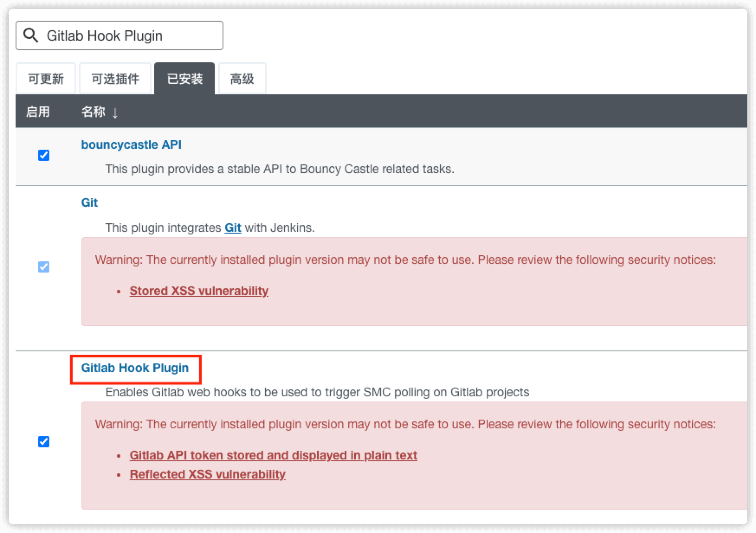The width and height of the screenshot is (756, 533).
Task: Open the 可选插件 tab
Action: (x=115, y=79)
